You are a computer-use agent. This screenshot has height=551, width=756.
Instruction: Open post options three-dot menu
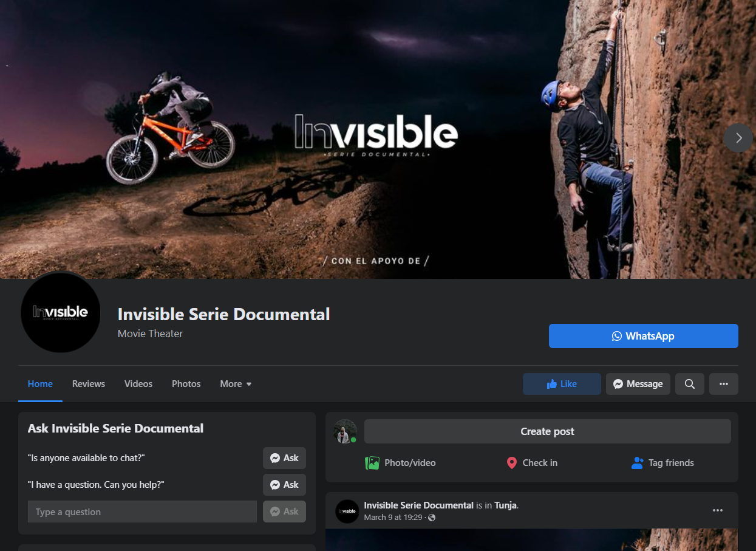coord(718,510)
